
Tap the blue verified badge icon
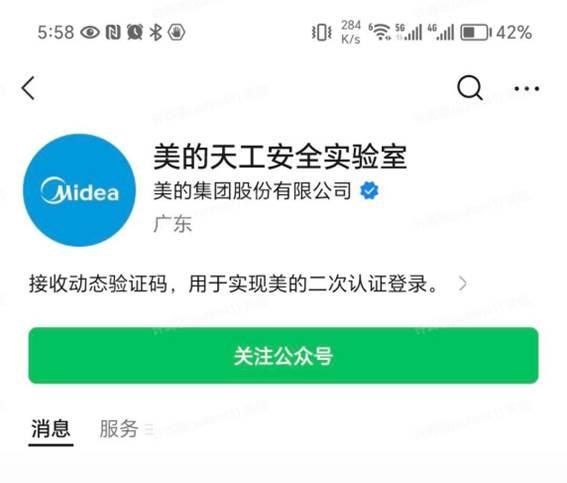pos(369,191)
